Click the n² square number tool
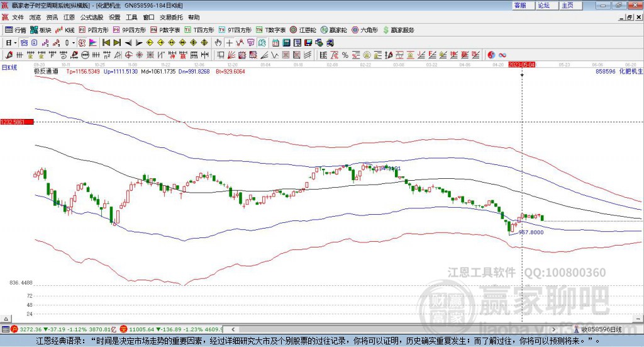 tap(107, 55)
